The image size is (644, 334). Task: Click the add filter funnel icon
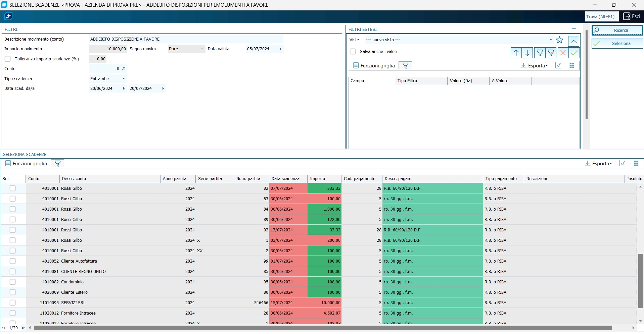click(539, 53)
